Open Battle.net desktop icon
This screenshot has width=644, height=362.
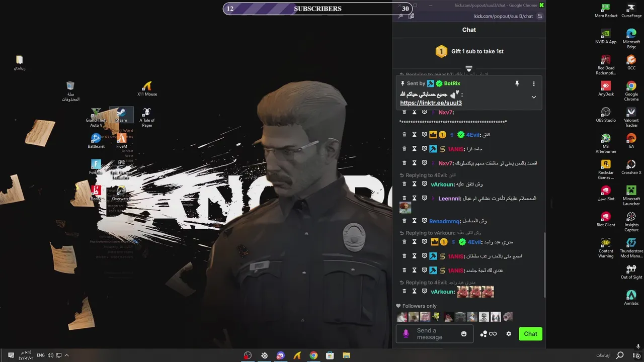coord(96,141)
